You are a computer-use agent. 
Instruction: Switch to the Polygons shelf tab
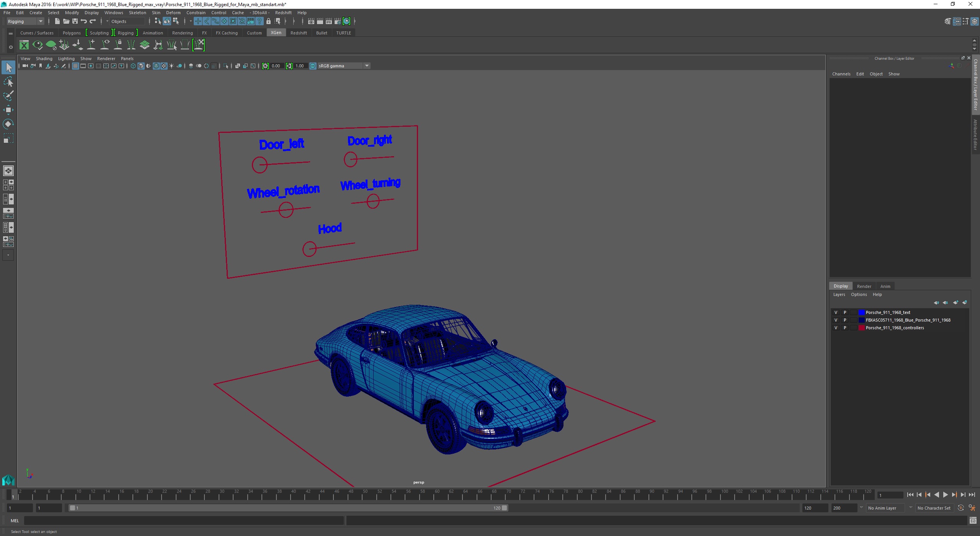point(72,33)
